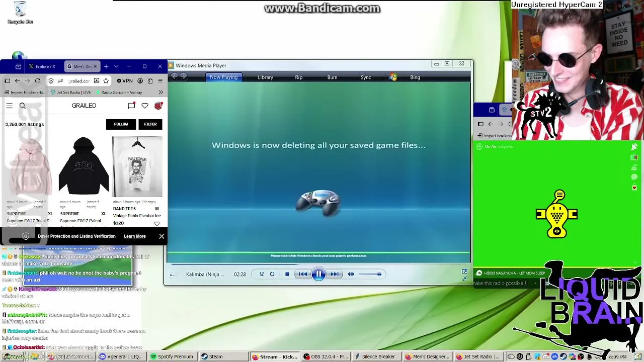Viewport: 644px width, 362px height.
Task: Favorite the Vintage Pablo Escobar tee
Action: coord(157,224)
